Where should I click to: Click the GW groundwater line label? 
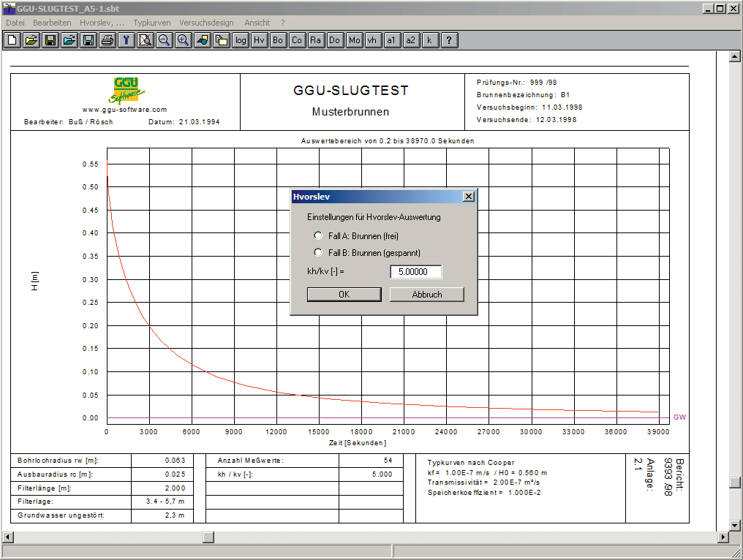(x=680, y=417)
